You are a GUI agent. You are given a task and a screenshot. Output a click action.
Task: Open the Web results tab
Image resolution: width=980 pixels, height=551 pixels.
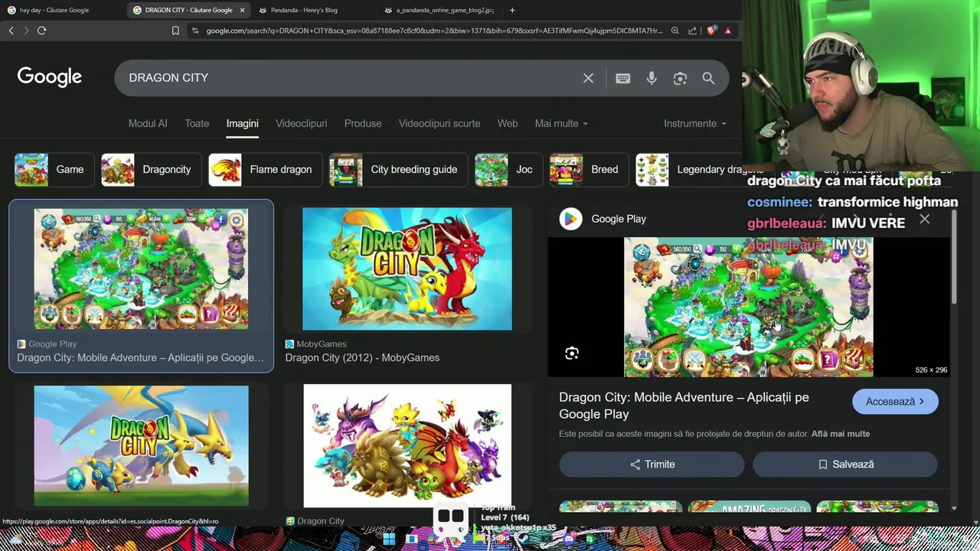[508, 123]
